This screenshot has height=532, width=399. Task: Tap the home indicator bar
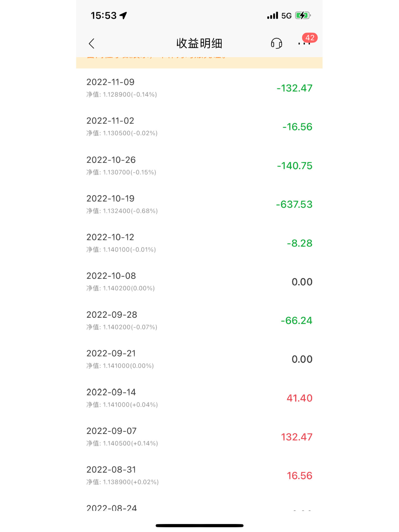(x=199, y=525)
